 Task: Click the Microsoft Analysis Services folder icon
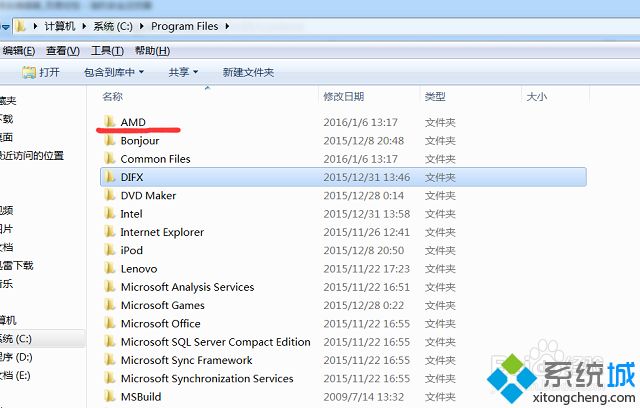tap(109, 286)
